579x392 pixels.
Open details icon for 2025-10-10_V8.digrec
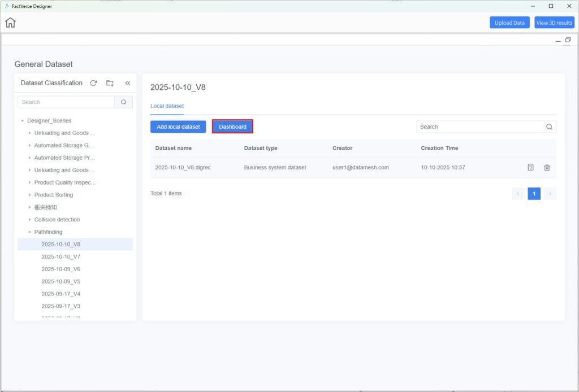point(530,168)
